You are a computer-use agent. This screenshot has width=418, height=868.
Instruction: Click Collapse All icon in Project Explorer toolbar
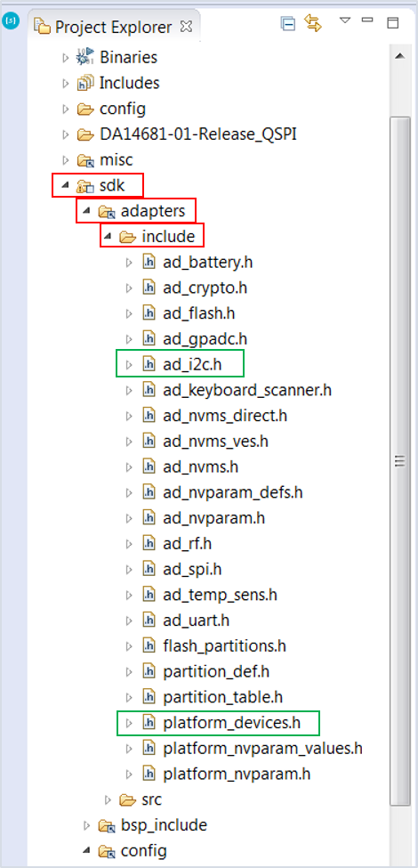(288, 23)
